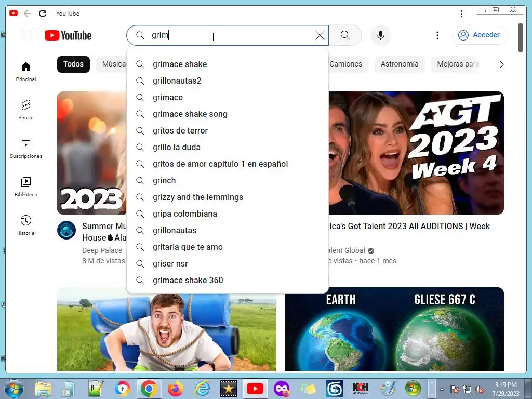The height and width of the screenshot is (399, 532).
Task: Choose suggestion "griser nsr"
Action: tap(228, 263)
